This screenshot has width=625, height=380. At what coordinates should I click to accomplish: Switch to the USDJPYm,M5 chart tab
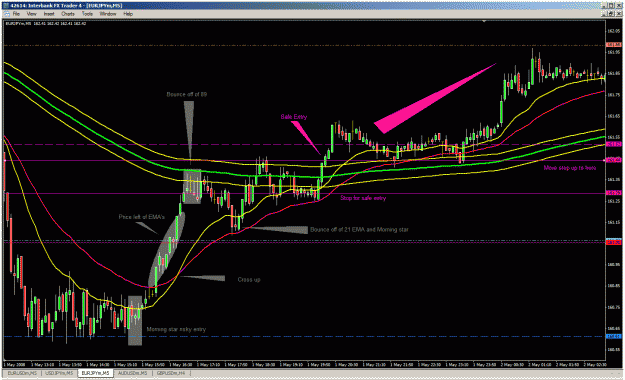[x=59, y=373]
